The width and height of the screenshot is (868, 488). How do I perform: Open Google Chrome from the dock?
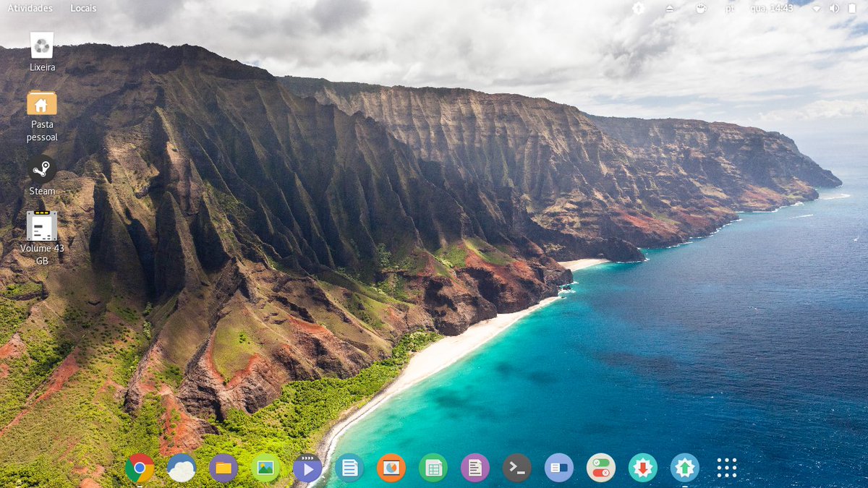click(137, 468)
